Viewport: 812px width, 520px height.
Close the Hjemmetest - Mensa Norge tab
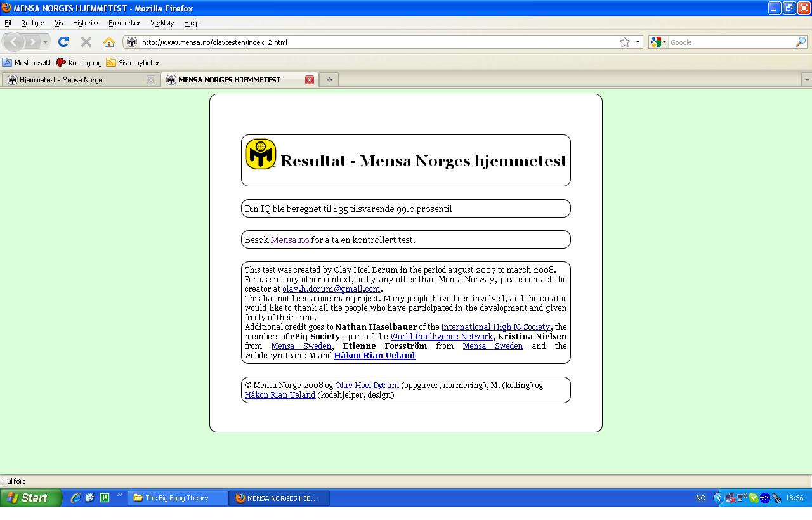150,80
